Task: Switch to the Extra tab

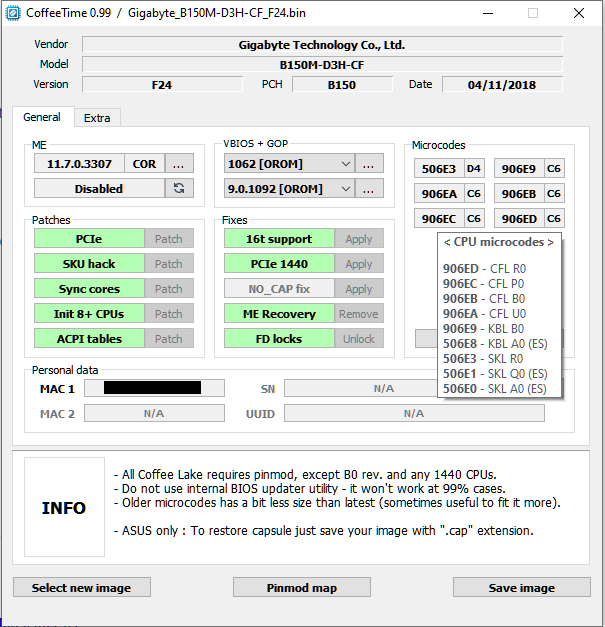Action: [97, 118]
